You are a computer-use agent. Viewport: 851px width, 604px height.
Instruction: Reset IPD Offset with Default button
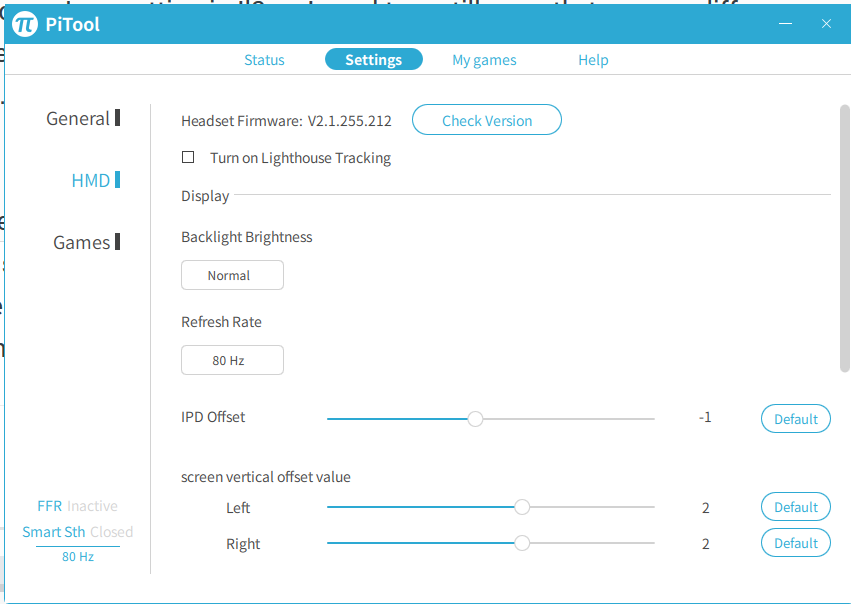click(x=796, y=419)
